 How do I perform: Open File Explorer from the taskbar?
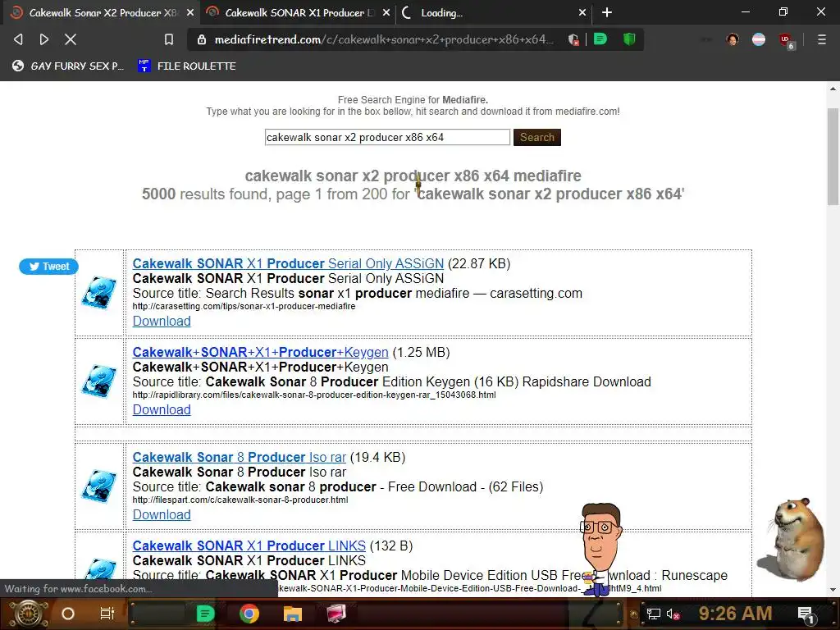[x=293, y=614]
